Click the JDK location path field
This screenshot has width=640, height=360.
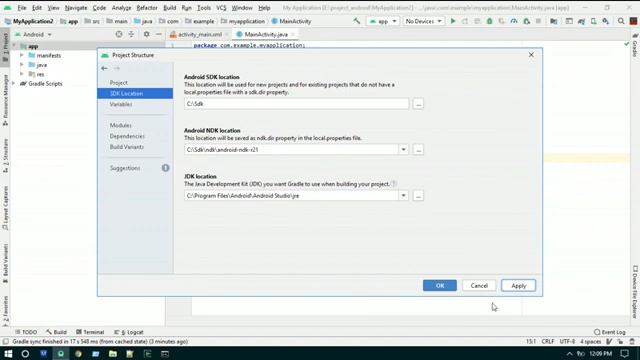coord(291,196)
